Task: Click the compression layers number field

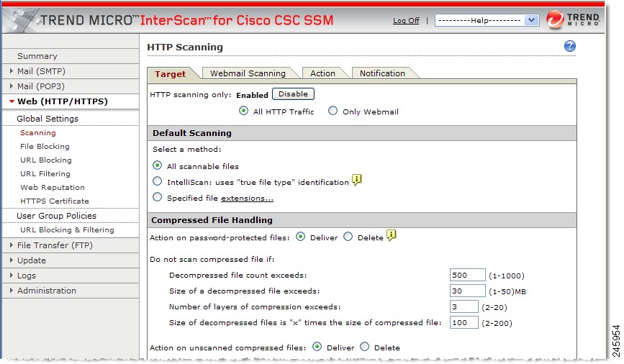Action: click(x=464, y=306)
